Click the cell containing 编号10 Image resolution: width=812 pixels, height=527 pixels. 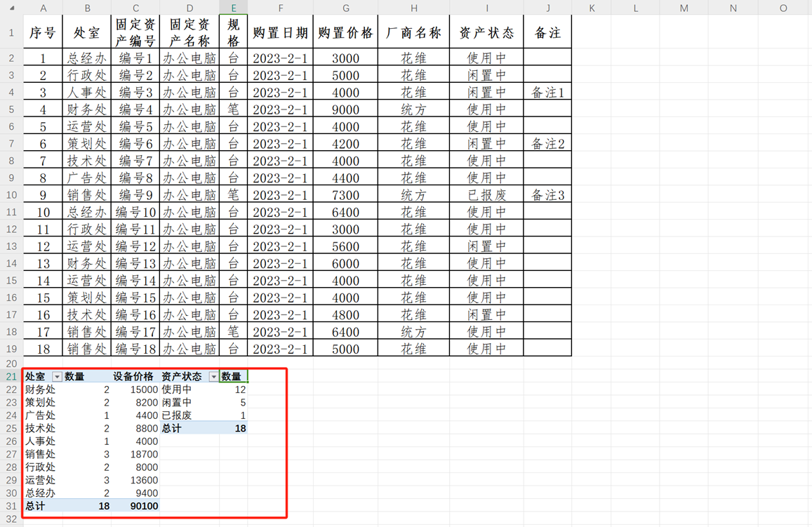coord(135,212)
